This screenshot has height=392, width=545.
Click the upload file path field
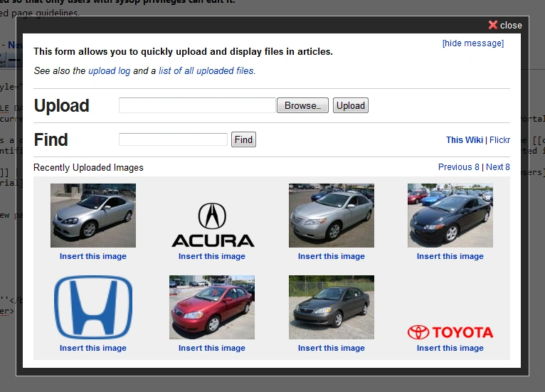[x=197, y=105]
